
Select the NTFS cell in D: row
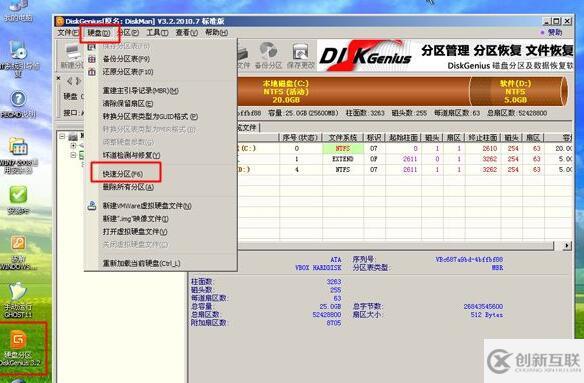(x=343, y=170)
